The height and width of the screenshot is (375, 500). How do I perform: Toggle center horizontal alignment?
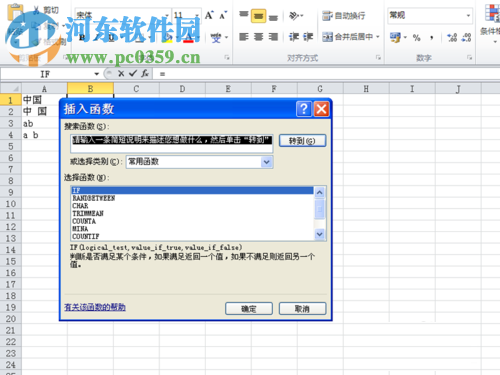[x=259, y=37]
